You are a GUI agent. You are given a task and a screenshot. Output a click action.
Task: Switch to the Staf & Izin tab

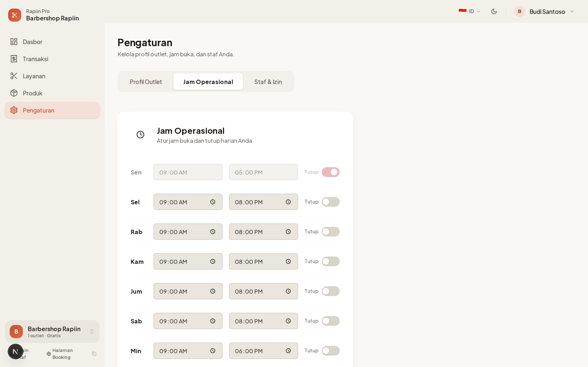(268, 82)
